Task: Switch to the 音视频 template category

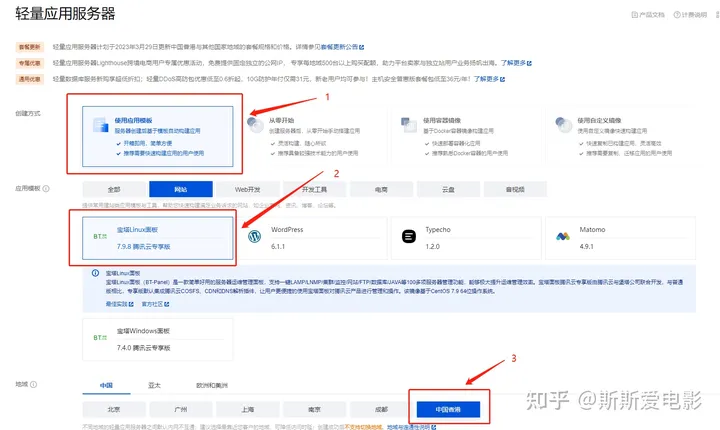Action: click(515, 189)
